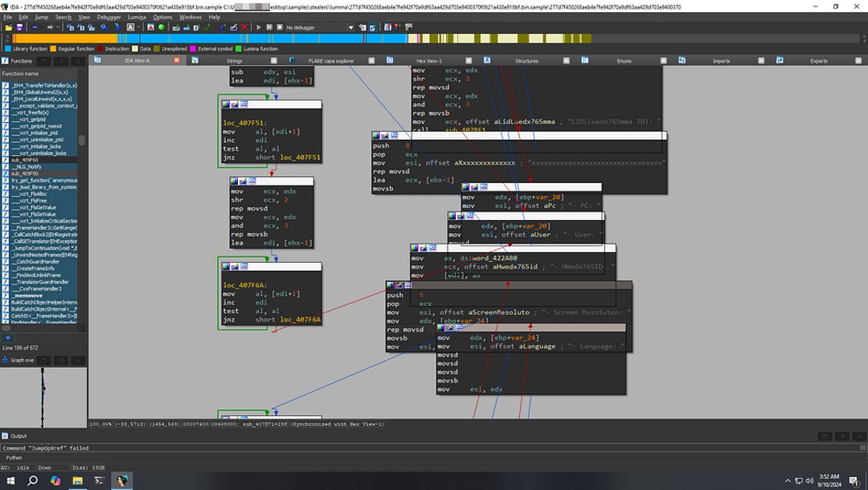This screenshot has height=490, width=868.
Task: Expand the jump back history arrow
Action: 42,27
